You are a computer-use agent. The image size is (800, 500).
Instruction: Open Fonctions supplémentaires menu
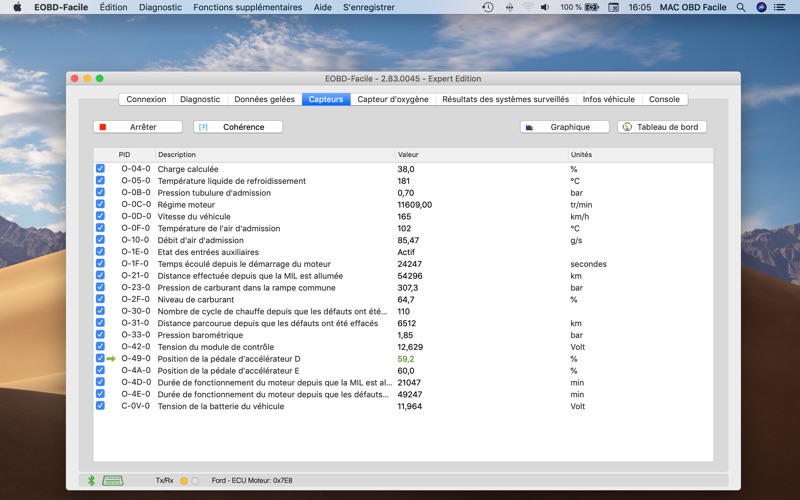click(x=247, y=7)
